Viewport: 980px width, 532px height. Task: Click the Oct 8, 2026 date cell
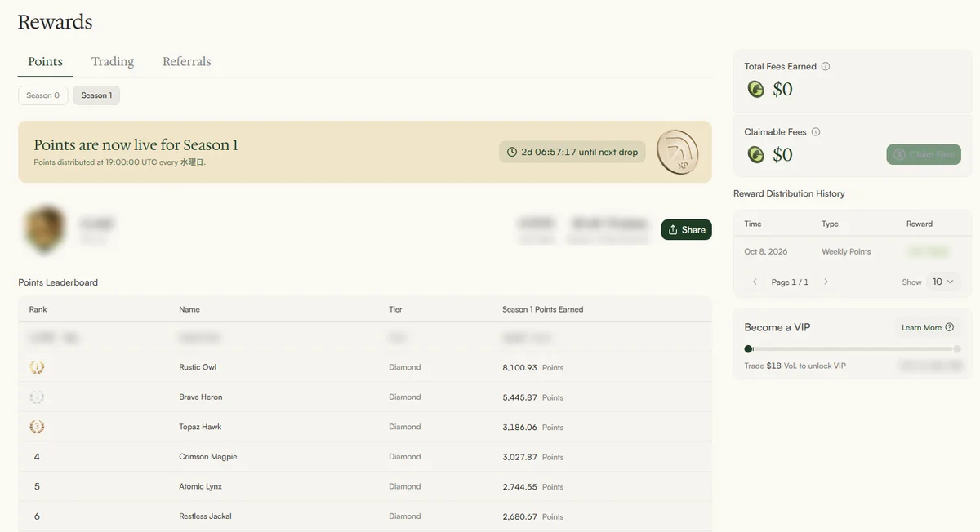(766, 252)
